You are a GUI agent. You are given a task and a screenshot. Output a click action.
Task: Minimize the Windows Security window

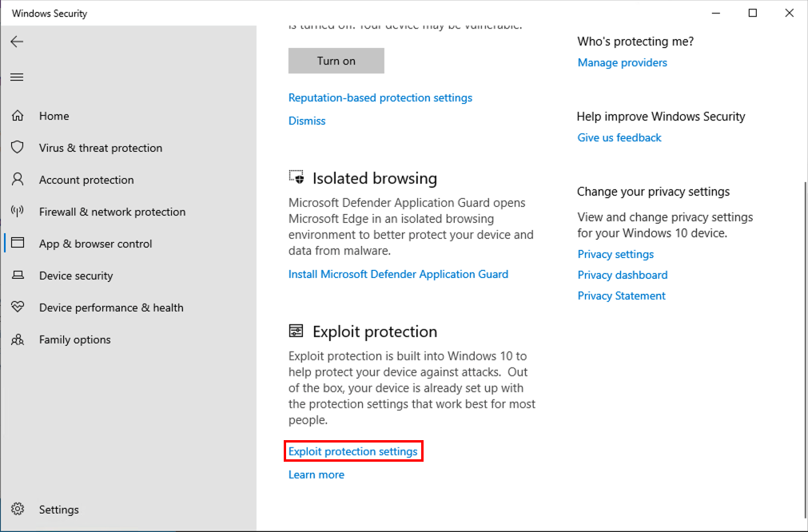point(716,13)
